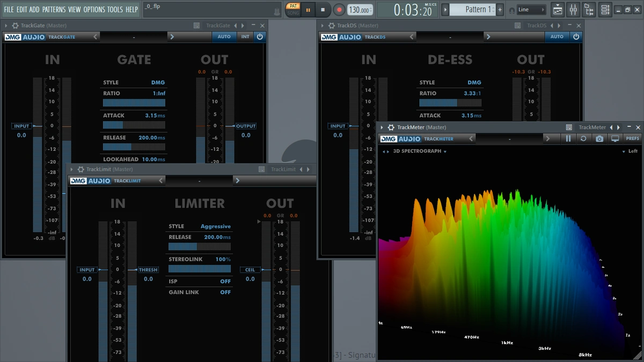Click the metronome icon in transport bar
This screenshot has height=362, width=644.
[x=277, y=11]
